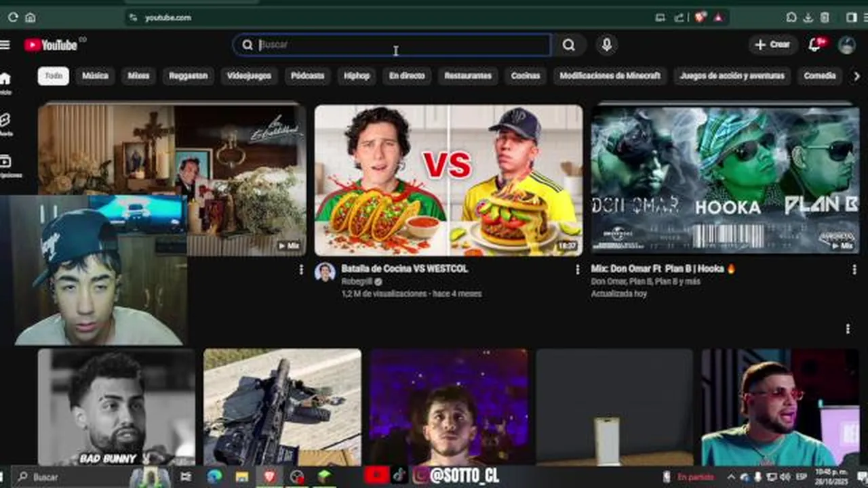Screen dimensions: 868x488
Task: Select the Todo filter chip
Action: tap(54, 76)
